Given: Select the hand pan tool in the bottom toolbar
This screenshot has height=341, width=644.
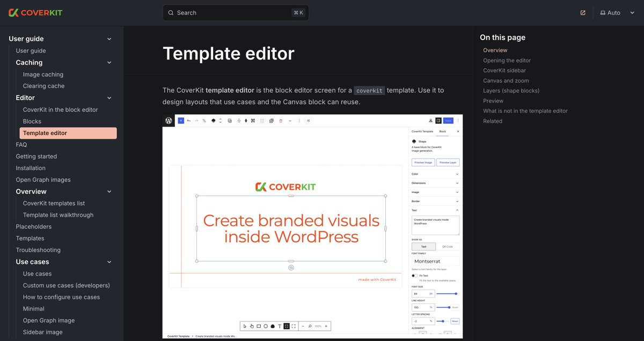Looking at the screenshot, I should click(x=252, y=326).
